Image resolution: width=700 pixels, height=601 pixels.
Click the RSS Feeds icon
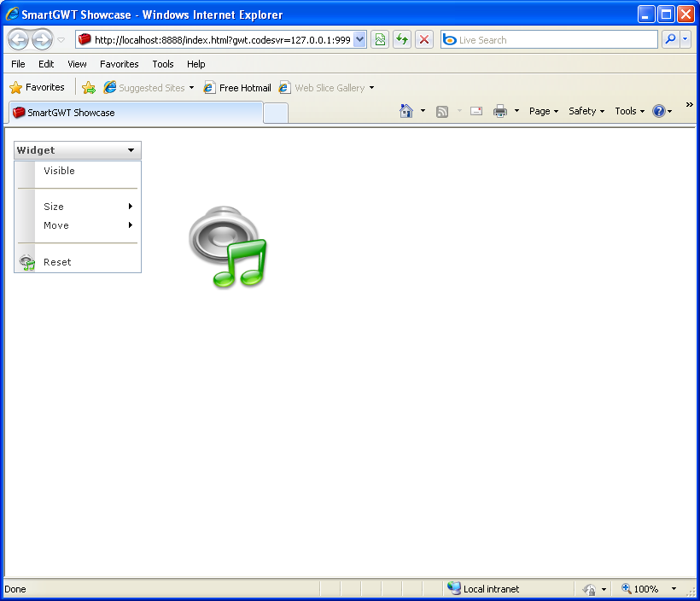[442, 111]
